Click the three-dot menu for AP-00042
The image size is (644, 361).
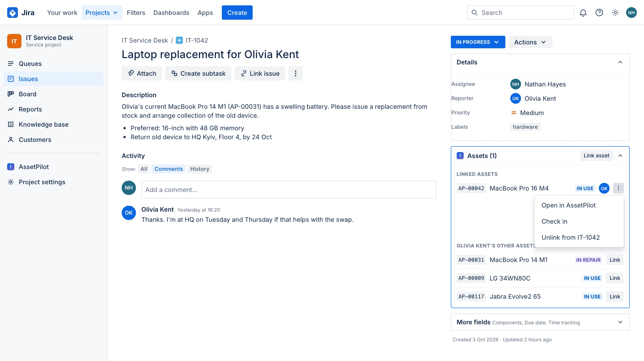618,188
